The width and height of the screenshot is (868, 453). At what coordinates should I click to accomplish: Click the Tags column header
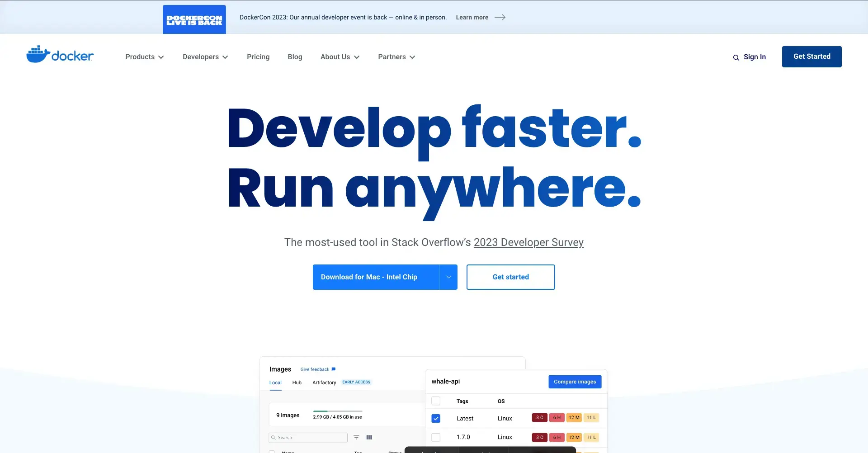462,401
